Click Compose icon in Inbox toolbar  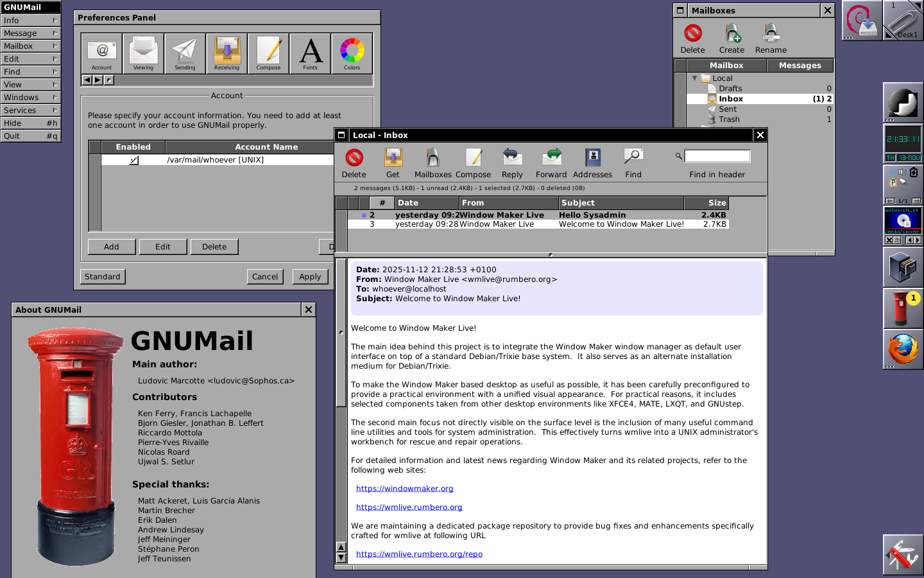click(x=474, y=158)
